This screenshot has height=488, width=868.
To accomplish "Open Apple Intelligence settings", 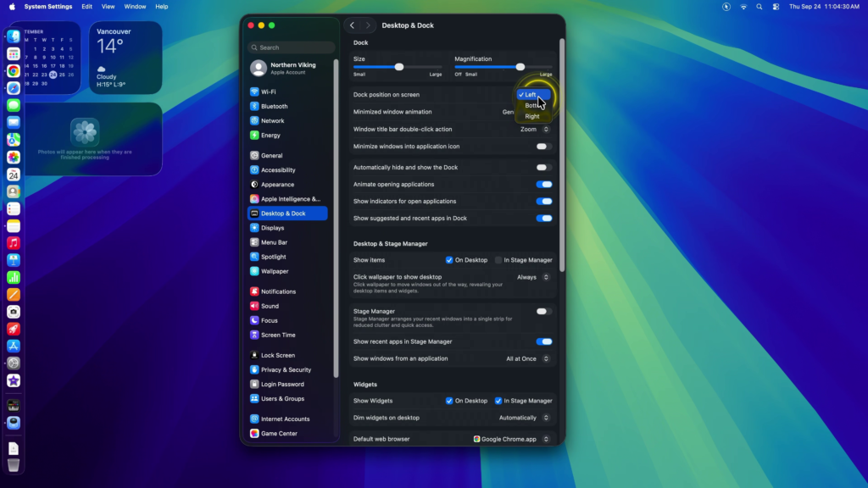I will (287, 198).
